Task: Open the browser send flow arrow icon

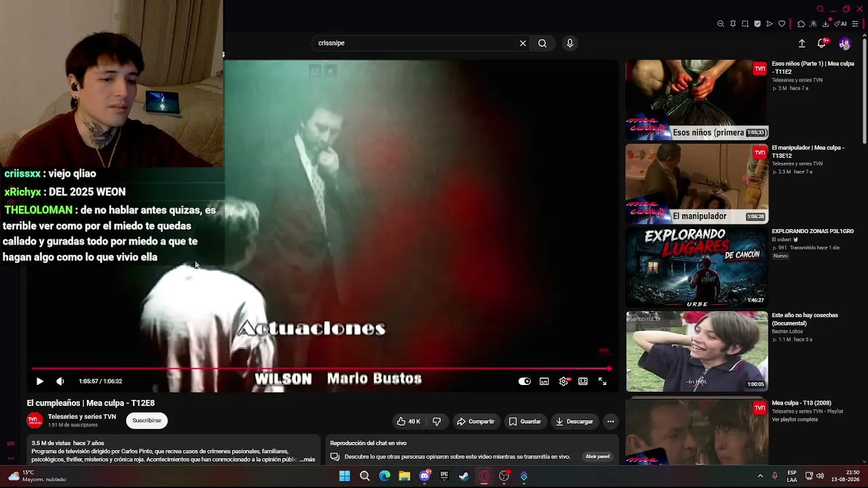Action: pyautogui.click(x=770, y=24)
